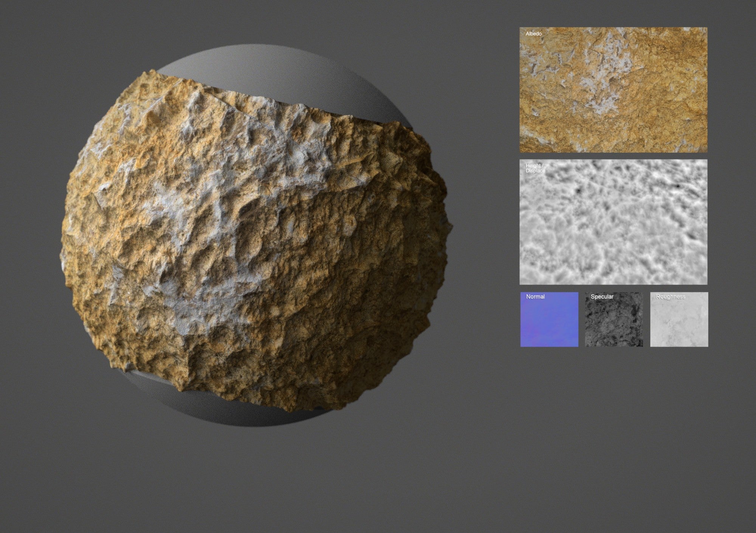
Task: Click the Normal map thumbnail
Action: (x=549, y=319)
